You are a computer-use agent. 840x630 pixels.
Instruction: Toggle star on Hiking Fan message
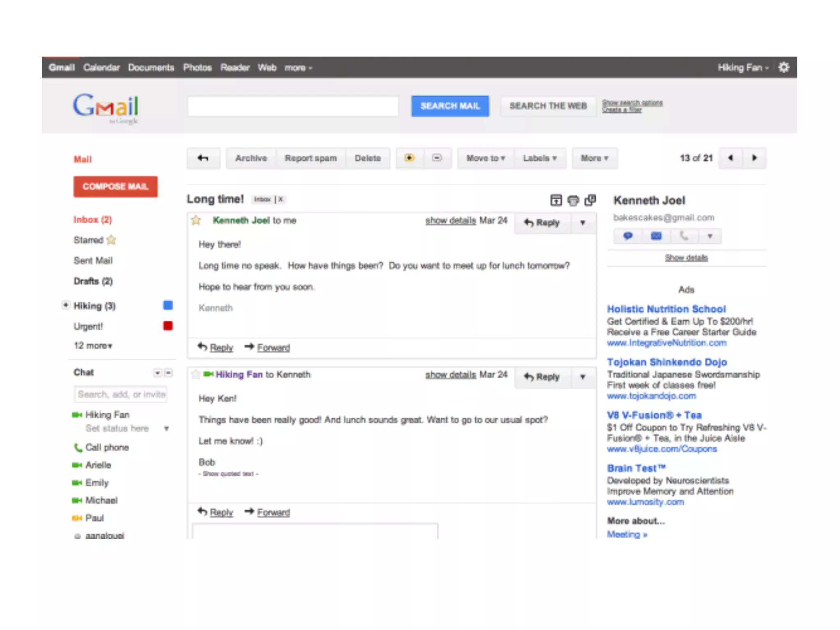point(196,374)
